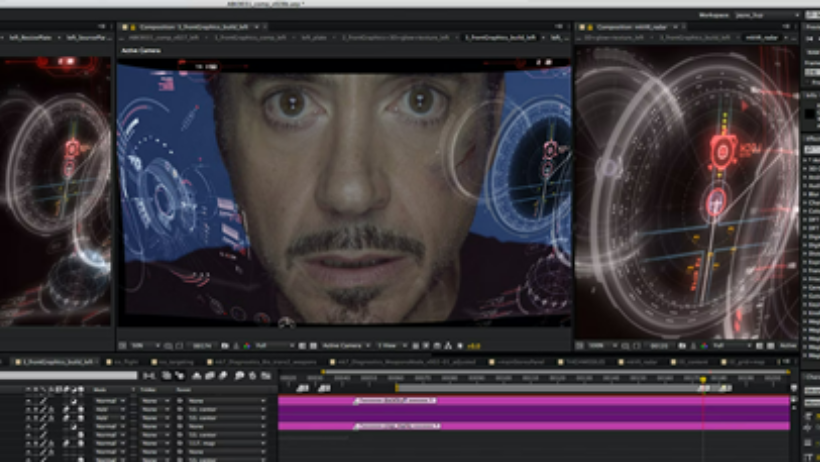
Task: Toggle Region of Interest in center viewer
Action: [302, 346]
